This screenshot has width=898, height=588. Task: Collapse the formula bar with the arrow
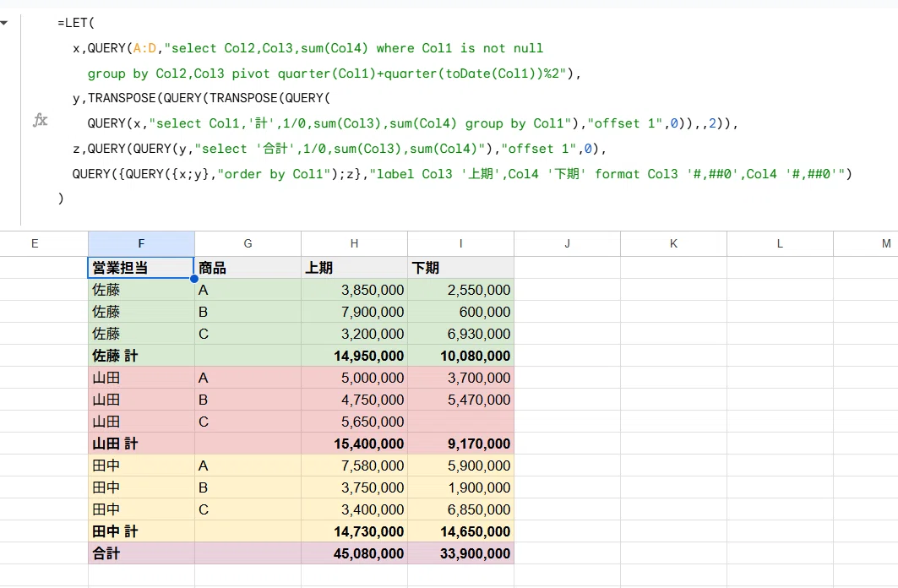click(4, 23)
